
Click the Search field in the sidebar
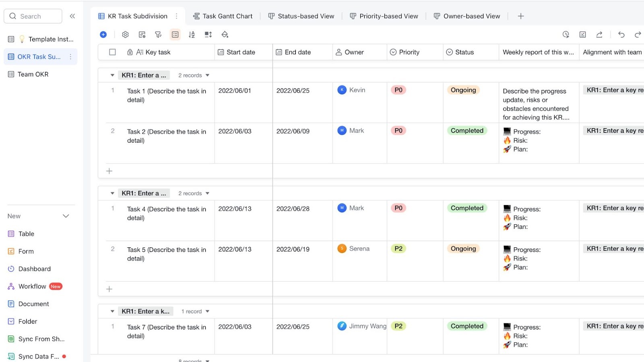coord(33,16)
